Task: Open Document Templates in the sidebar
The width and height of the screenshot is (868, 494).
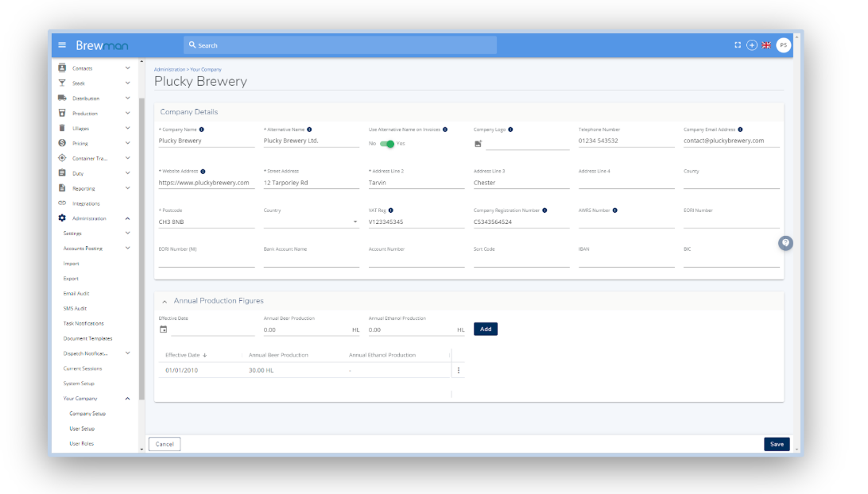Action: (87, 338)
